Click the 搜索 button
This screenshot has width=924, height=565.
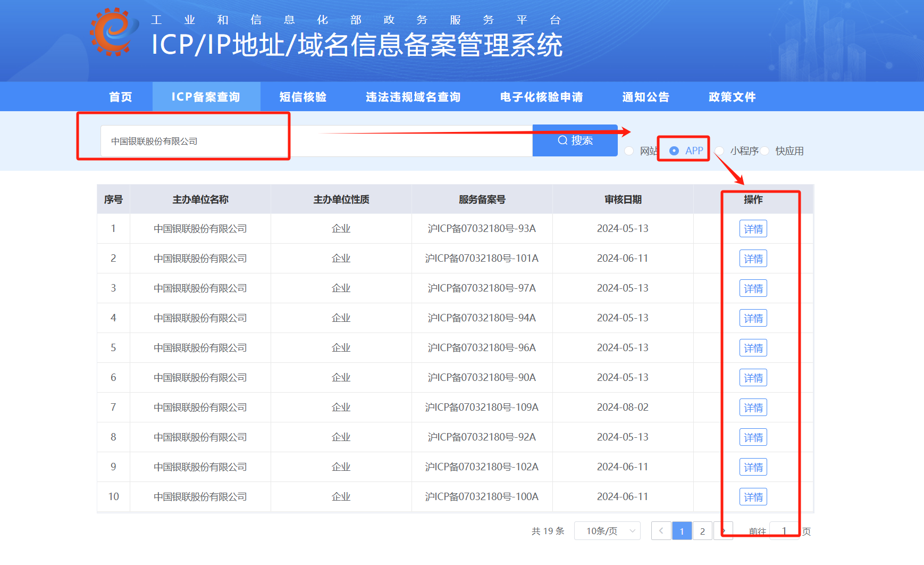[x=575, y=140]
